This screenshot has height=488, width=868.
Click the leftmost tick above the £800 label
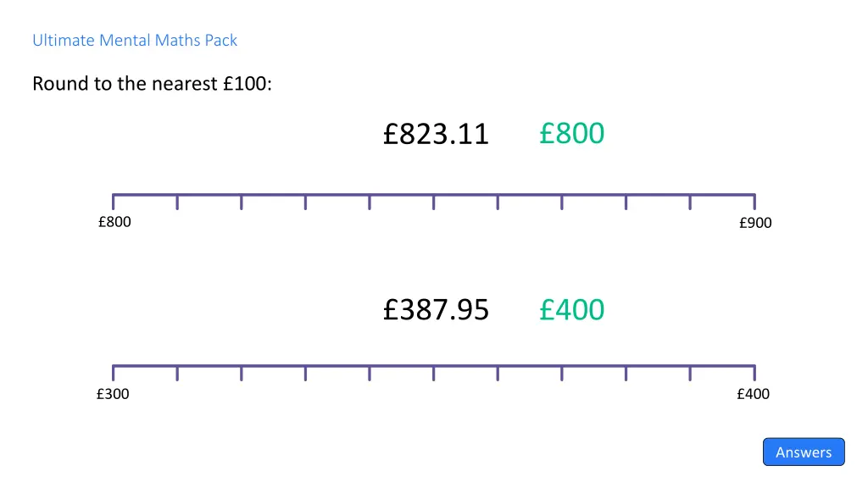coord(114,202)
